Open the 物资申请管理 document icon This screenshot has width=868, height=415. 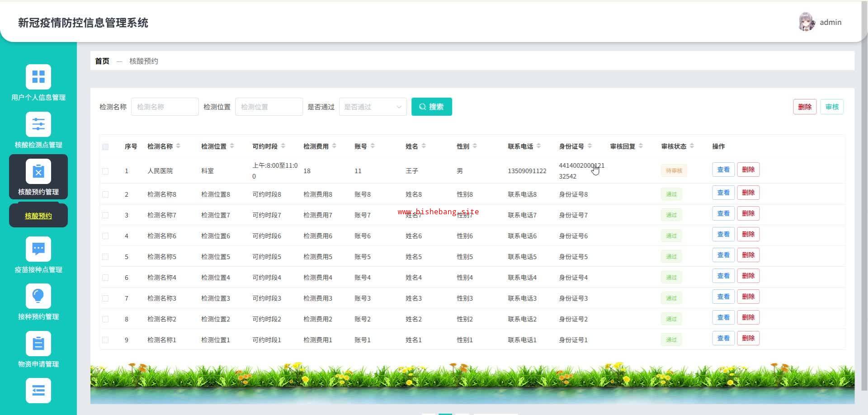38,344
